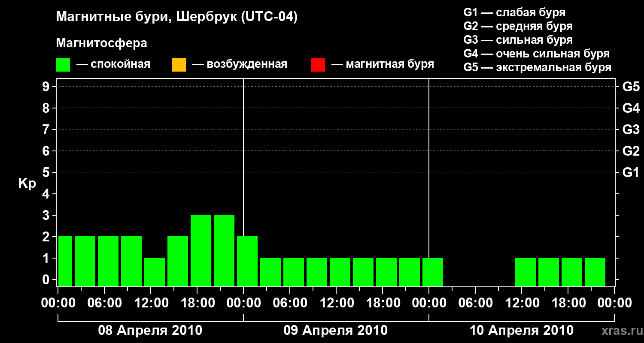
Task: Click the green 'спокойная' legend swatch
Action: tap(63, 65)
